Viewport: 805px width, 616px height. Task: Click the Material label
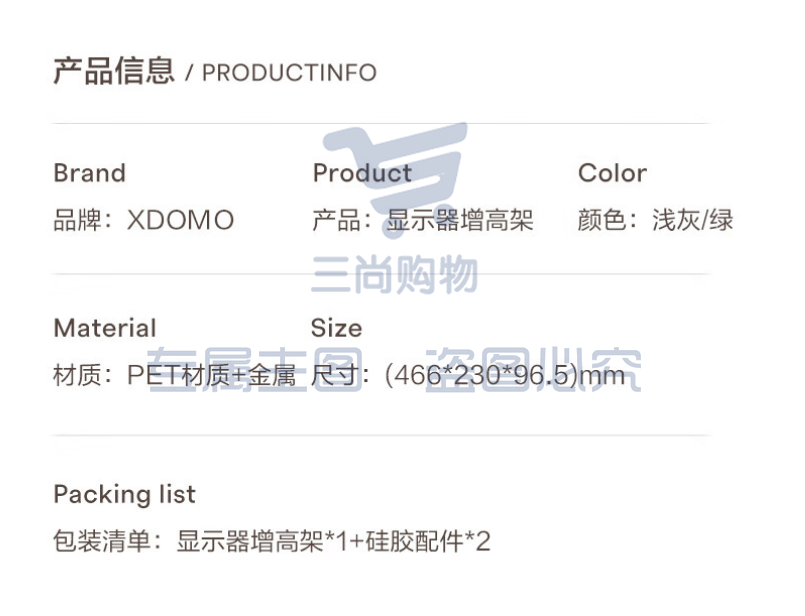click(105, 328)
